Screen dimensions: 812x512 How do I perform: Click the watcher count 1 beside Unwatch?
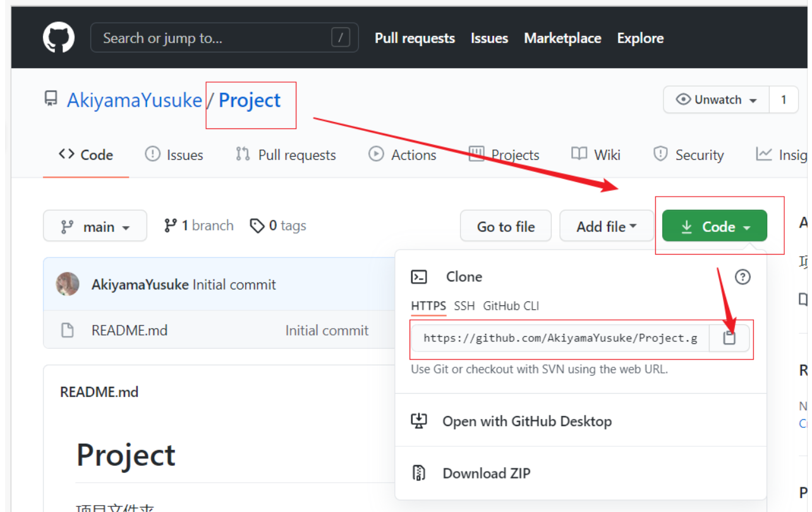click(784, 100)
